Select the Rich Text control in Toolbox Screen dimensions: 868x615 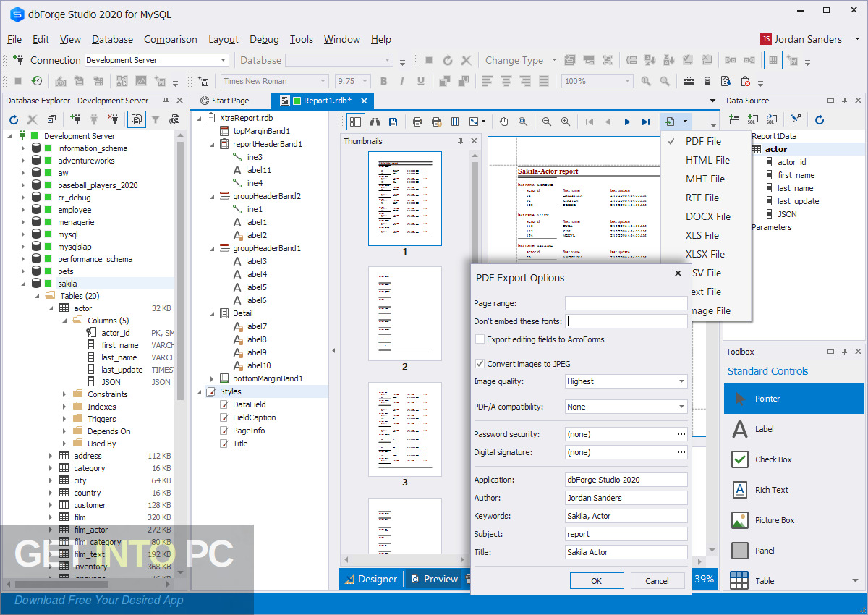coord(794,490)
